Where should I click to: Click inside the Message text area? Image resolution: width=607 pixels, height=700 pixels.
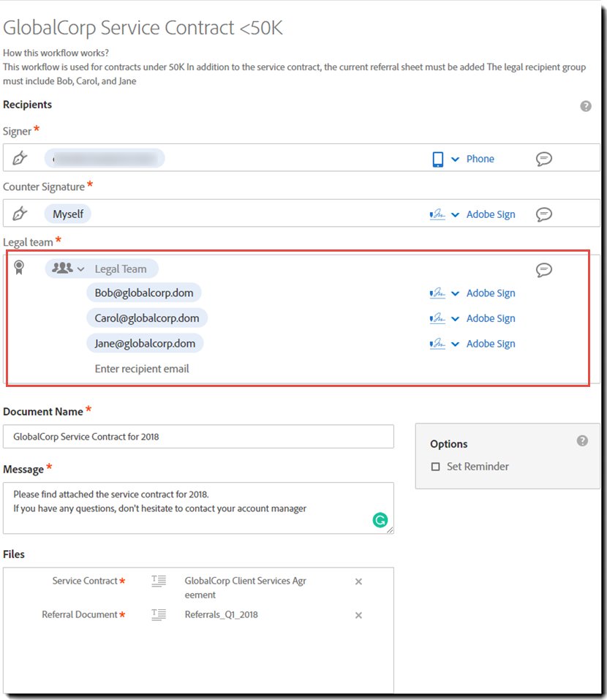coord(198,508)
